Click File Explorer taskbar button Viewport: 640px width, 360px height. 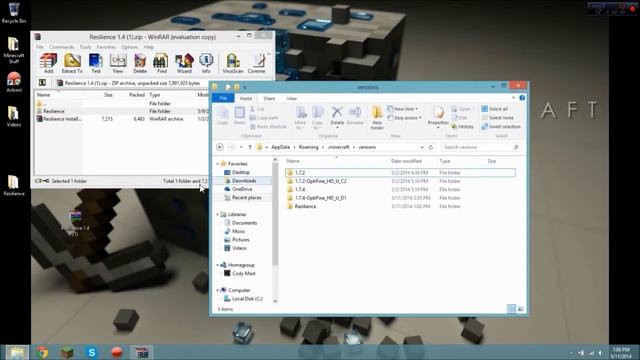17,352
